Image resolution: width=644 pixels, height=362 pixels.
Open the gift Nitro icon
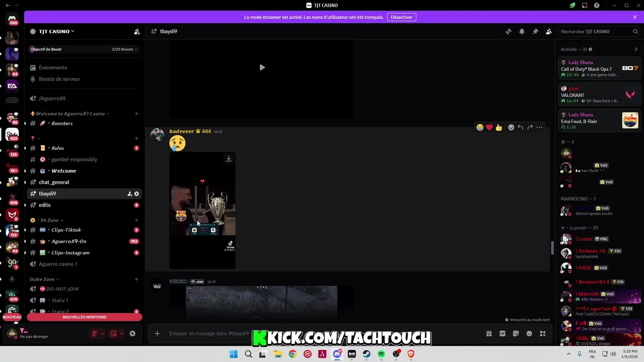point(489,333)
